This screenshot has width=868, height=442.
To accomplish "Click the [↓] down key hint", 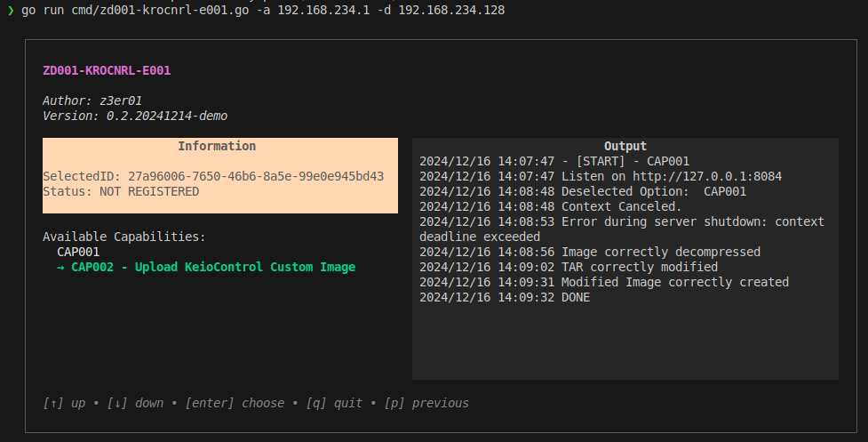I will click(x=135, y=403).
